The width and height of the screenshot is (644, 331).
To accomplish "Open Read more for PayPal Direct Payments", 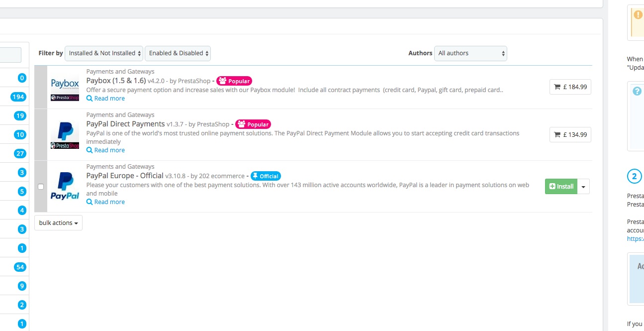I will pyautogui.click(x=105, y=150).
